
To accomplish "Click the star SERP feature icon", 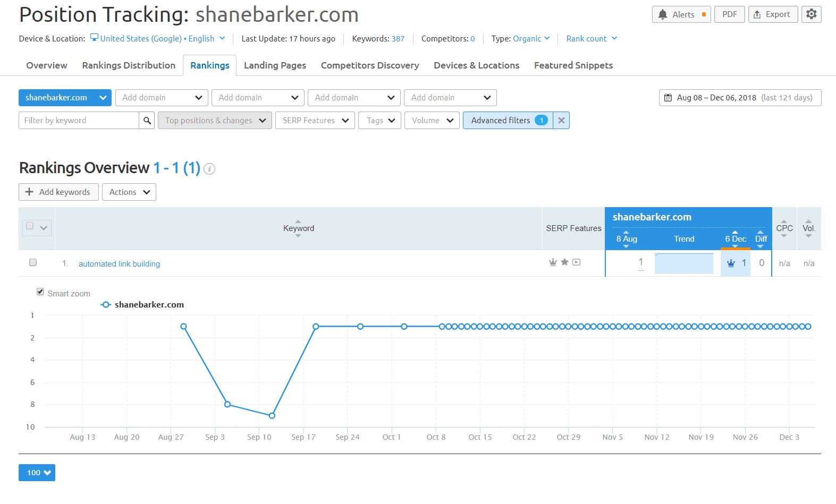I will point(564,262).
